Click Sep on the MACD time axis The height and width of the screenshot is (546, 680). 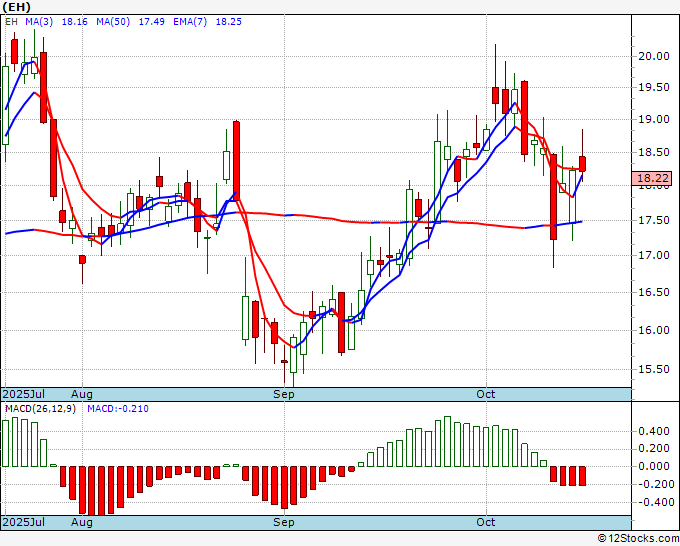pyautogui.click(x=284, y=522)
